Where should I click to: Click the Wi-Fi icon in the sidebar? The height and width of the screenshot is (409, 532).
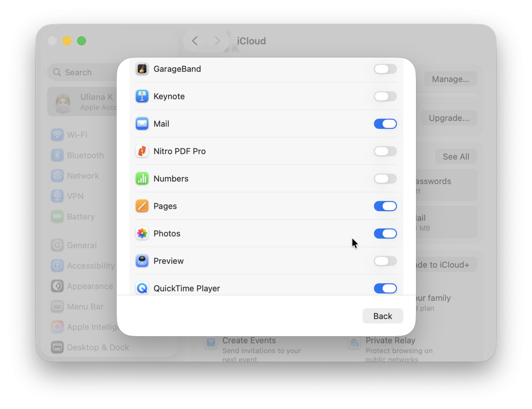(57, 135)
